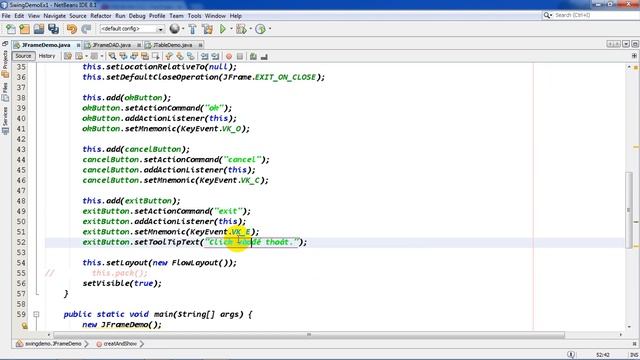This screenshot has width=640, height=360.
Task: Click the INS insert mode indicator in status bar
Action: pos(634,355)
